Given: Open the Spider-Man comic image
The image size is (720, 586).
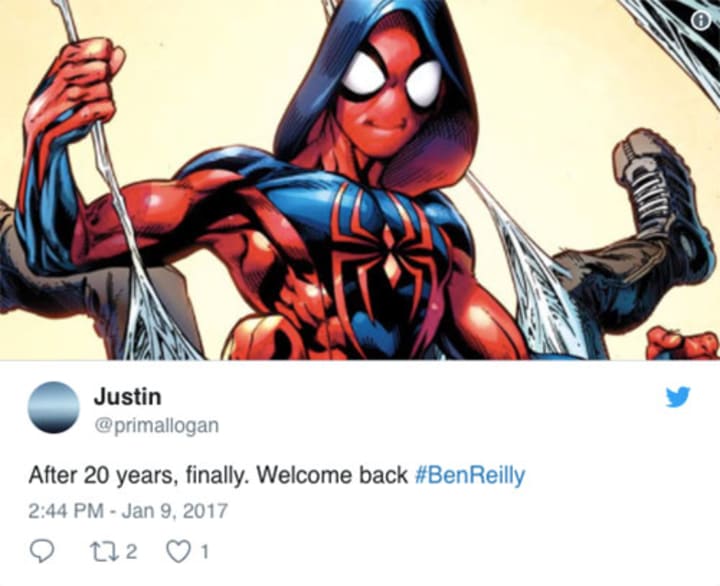Looking at the screenshot, I should point(360,180).
